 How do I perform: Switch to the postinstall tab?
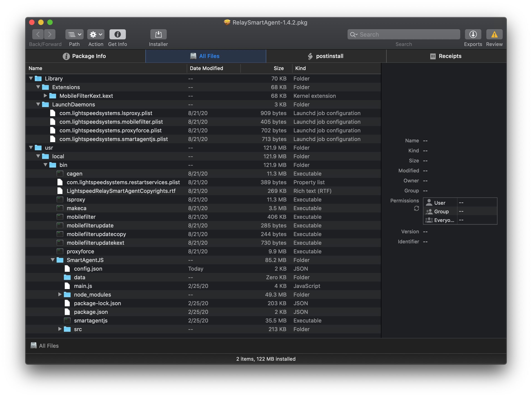point(326,56)
